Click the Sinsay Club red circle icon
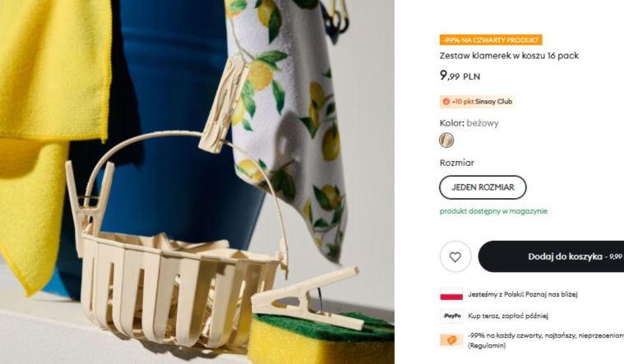This screenshot has height=364, width=624. coord(446,102)
